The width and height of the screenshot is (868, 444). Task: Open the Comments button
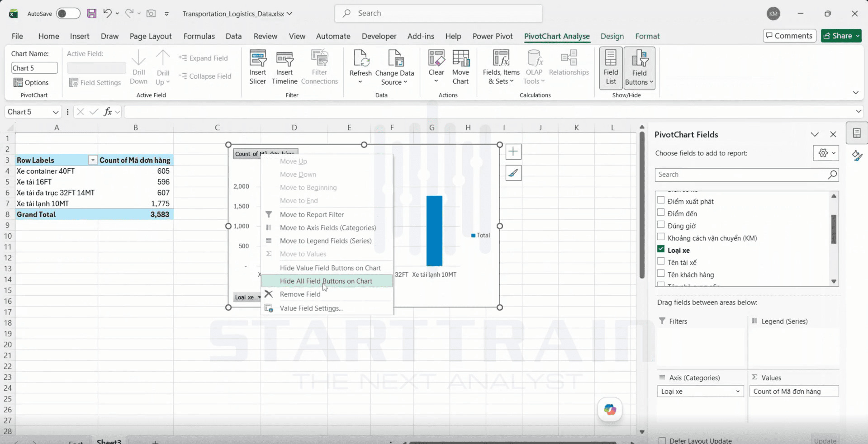(789, 36)
